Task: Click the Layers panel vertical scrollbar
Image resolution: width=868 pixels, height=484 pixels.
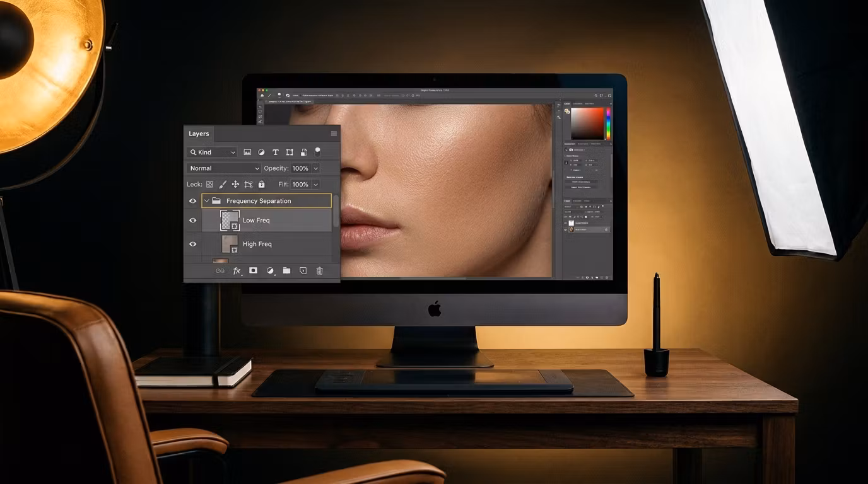Action: point(336,211)
